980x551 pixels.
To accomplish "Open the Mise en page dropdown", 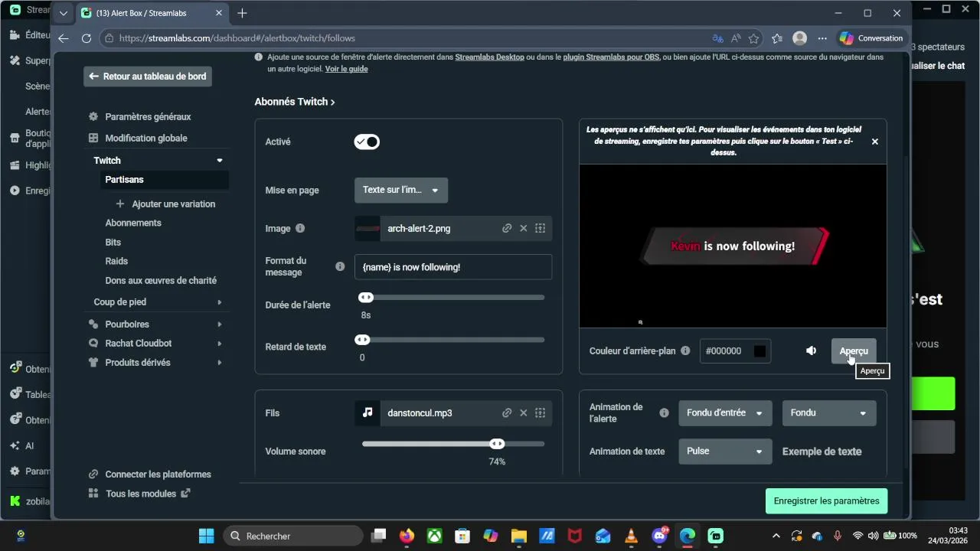I will (x=401, y=190).
